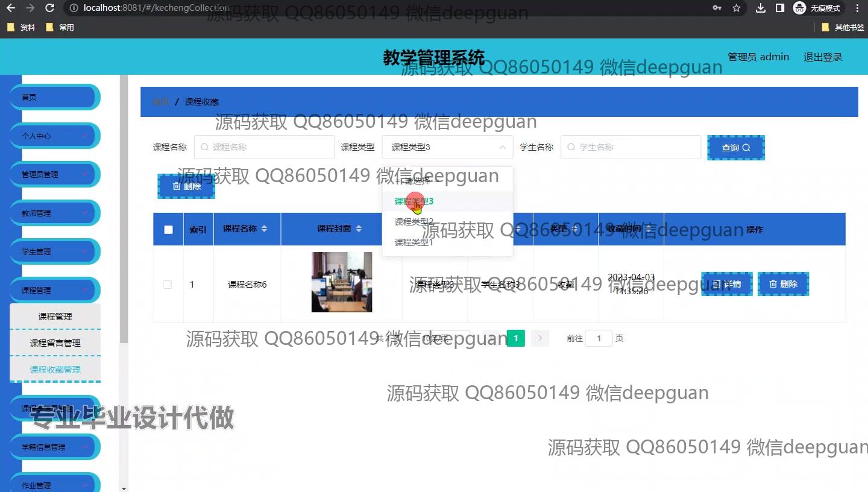
Task: Select 课程类型2 from dropdown list
Action: point(447,222)
